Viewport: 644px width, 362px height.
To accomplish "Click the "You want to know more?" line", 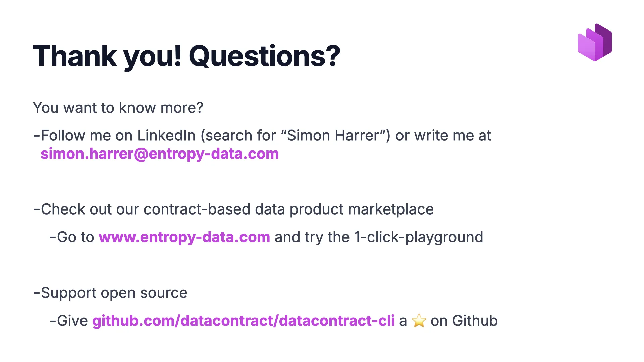I will [x=118, y=108].
